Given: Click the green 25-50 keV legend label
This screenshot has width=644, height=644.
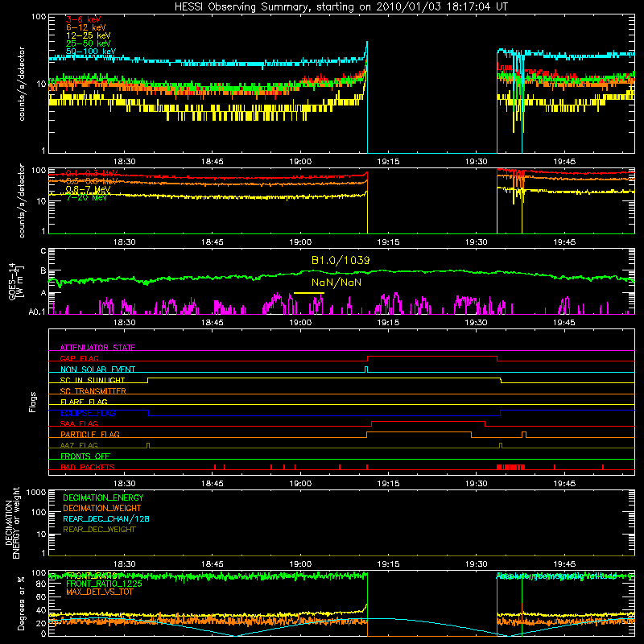Looking at the screenshot, I should [x=88, y=43].
